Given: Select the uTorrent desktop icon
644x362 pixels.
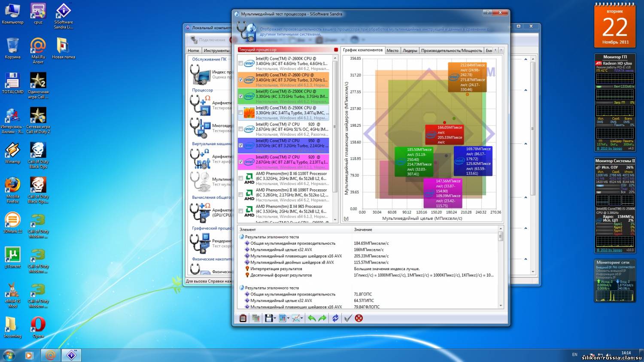Looking at the screenshot, I should tap(12, 258).
